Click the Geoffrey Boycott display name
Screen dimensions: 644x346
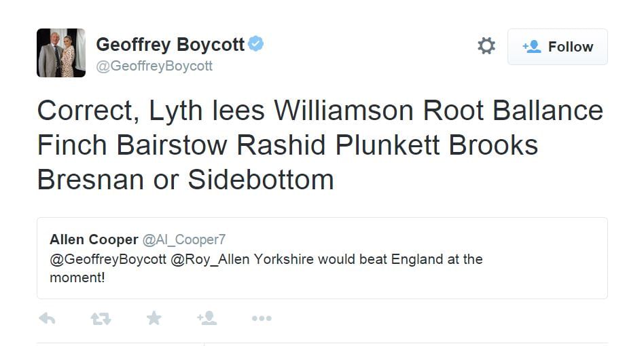coord(170,45)
